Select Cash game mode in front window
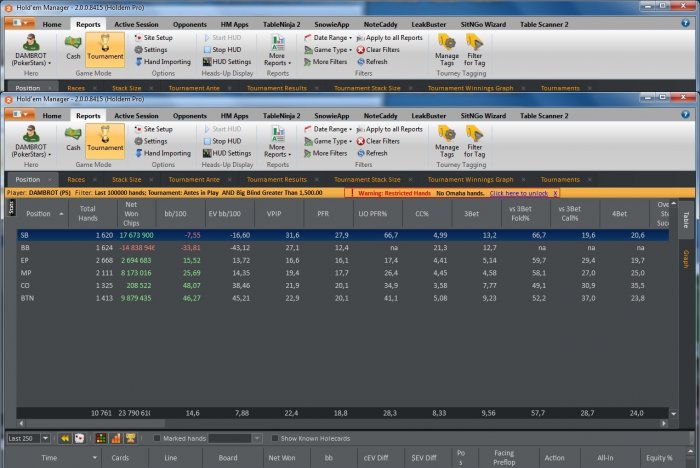The height and width of the screenshot is (468, 700). point(73,138)
